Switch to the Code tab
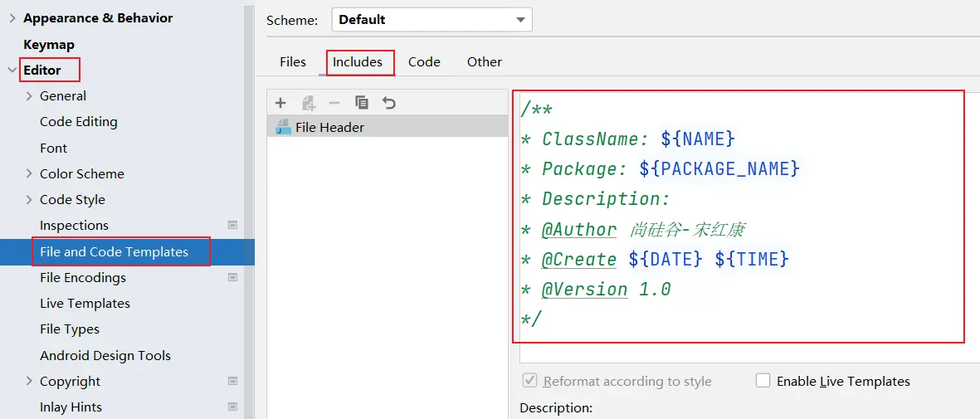The height and width of the screenshot is (419, 980). 424,62
